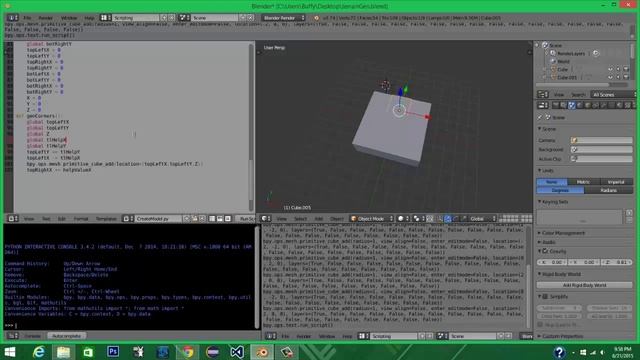Toggle renderability camera for Cube
Viewport: 640px width, 360px height.
[x=626, y=69]
